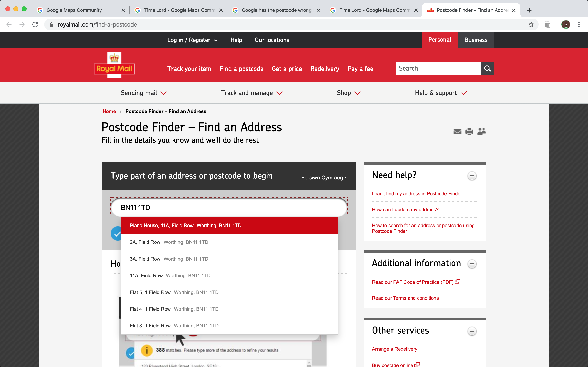Viewport: 588px width, 367px height.
Task: Choose Flat 5, 1 Field Row suggestion
Action: coord(174,292)
